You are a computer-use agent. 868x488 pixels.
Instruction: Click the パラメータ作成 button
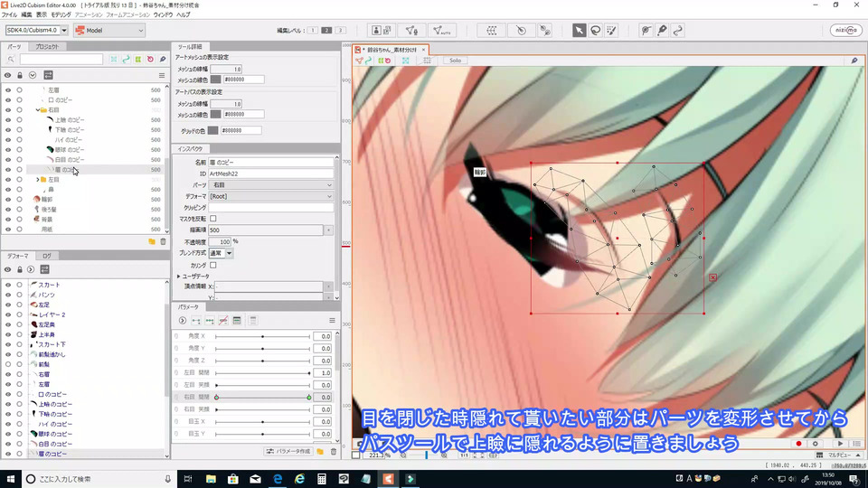coord(288,452)
